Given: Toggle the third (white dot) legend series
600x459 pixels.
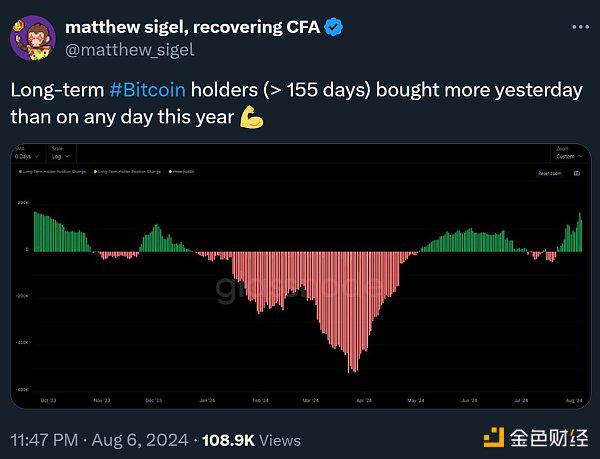Looking at the screenshot, I should 182,172.
